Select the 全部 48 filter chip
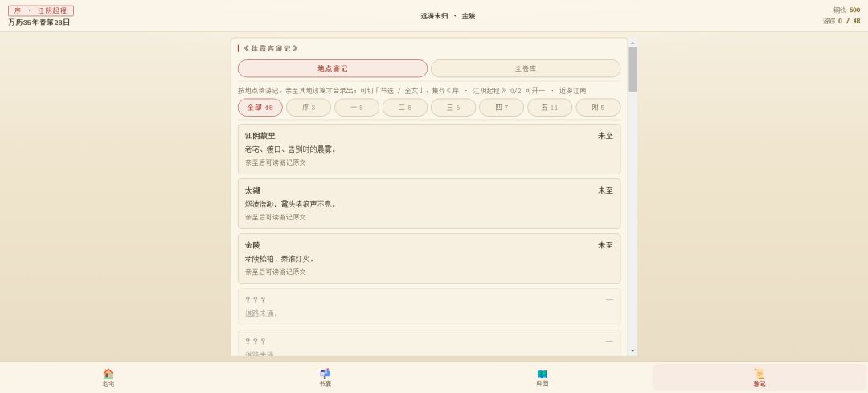 pos(260,108)
